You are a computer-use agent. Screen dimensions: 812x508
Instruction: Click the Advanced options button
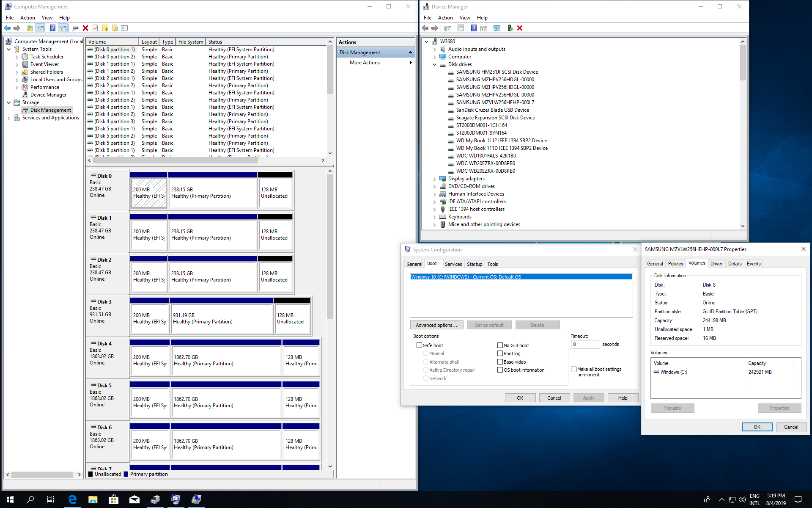pyautogui.click(x=436, y=325)
